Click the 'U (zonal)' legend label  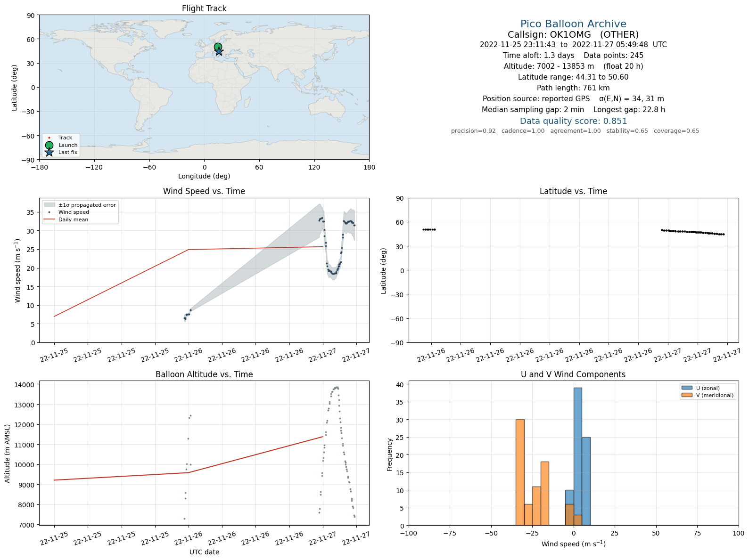point(708,388)
